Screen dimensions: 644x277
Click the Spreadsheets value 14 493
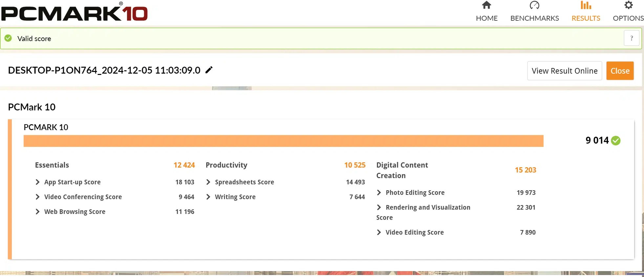click(x=355, y=182)
